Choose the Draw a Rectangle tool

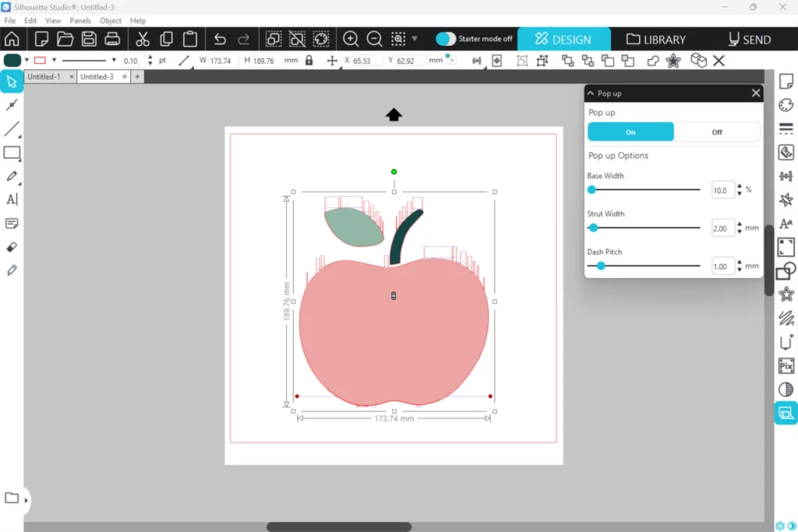click(12, 153)
